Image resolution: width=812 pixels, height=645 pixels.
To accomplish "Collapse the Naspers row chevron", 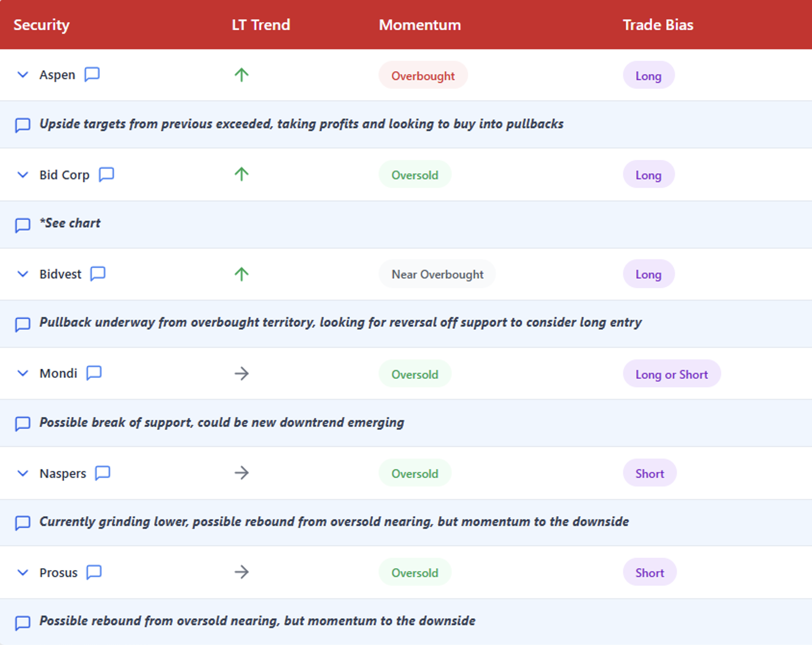I will click(23, 473).
